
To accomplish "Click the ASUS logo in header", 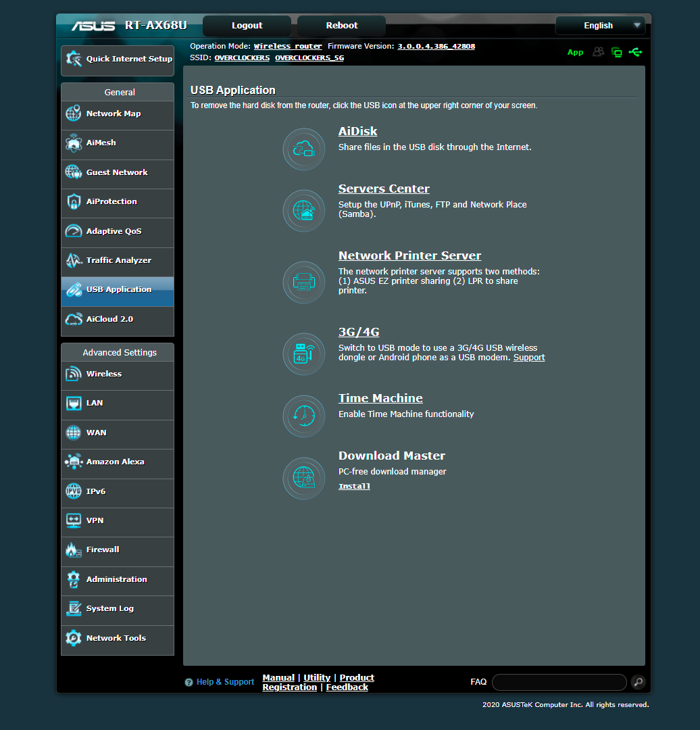I will point(93,26).
